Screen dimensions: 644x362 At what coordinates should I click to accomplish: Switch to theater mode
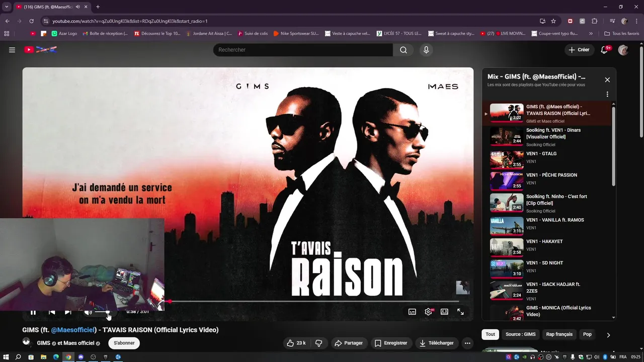coord(444,312)
